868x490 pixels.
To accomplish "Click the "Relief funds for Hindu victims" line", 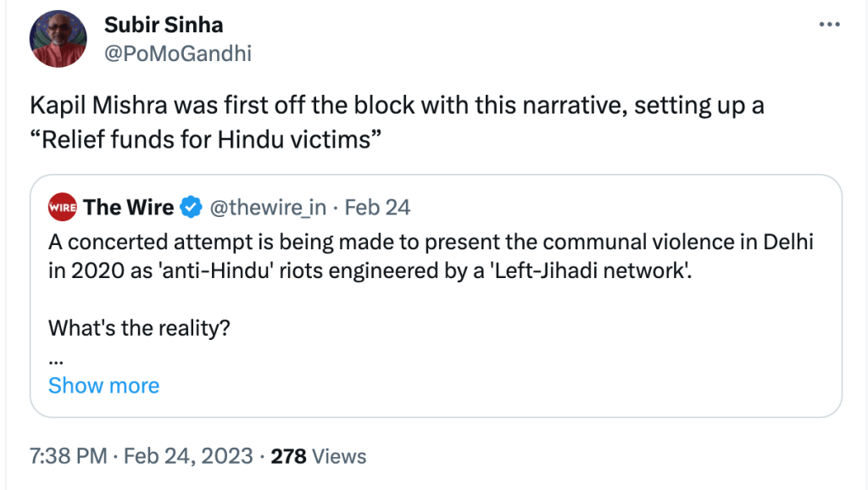I will (x=203, y=139).
